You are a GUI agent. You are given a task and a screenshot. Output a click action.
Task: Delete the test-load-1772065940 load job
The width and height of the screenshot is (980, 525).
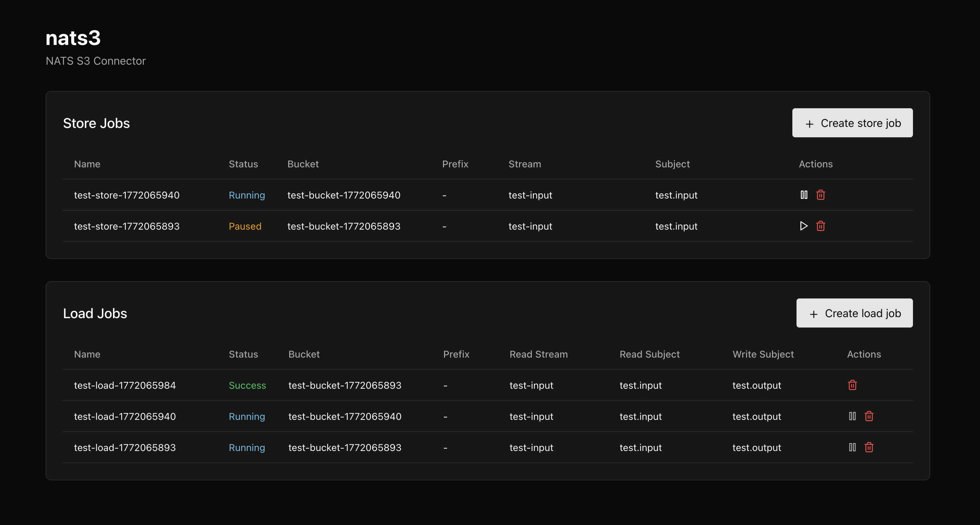click(x=869, y=416)
